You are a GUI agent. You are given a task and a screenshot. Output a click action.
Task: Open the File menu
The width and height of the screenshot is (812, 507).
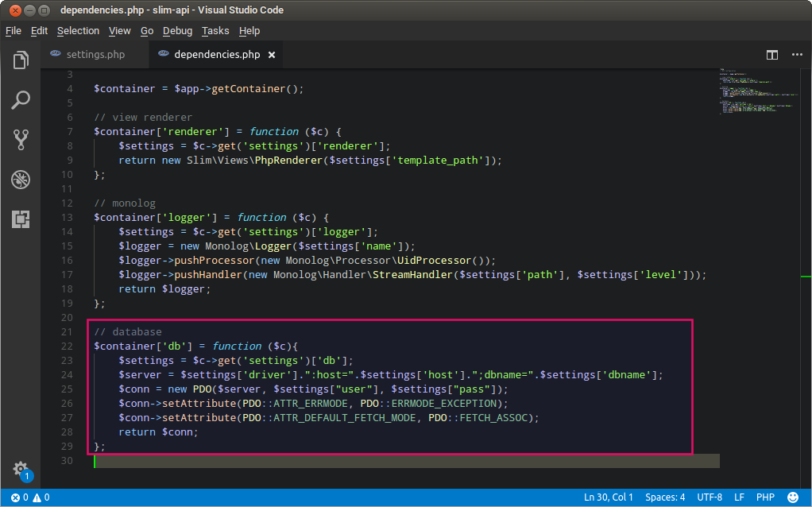(14, 31)
